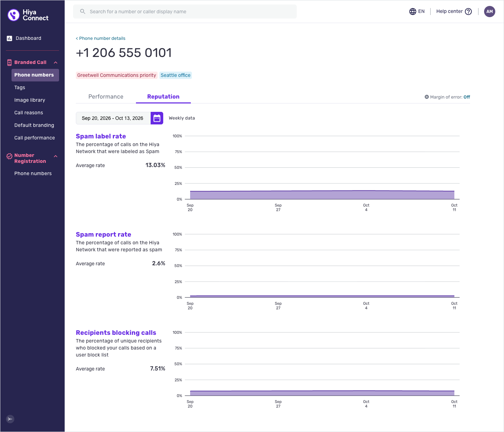
Task: Navigate to Default branding
Action: click(34, 125)
